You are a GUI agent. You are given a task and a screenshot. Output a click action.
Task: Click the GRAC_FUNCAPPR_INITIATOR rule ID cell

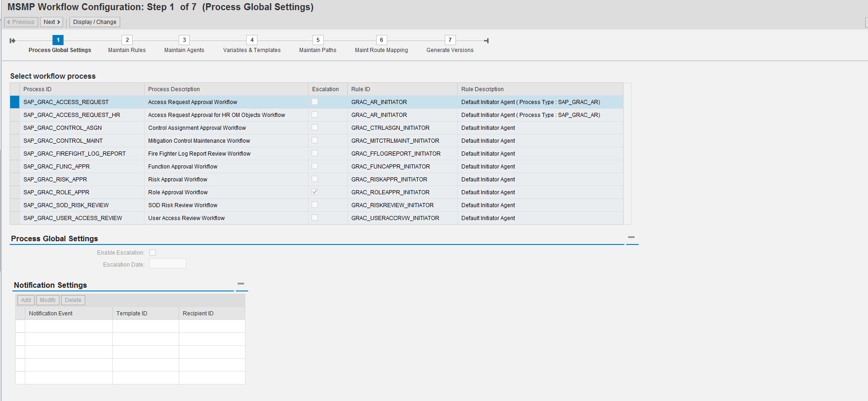402,167
